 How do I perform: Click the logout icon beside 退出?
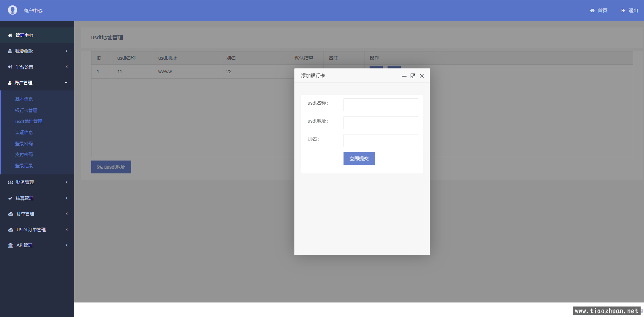[x=623, y=10]
